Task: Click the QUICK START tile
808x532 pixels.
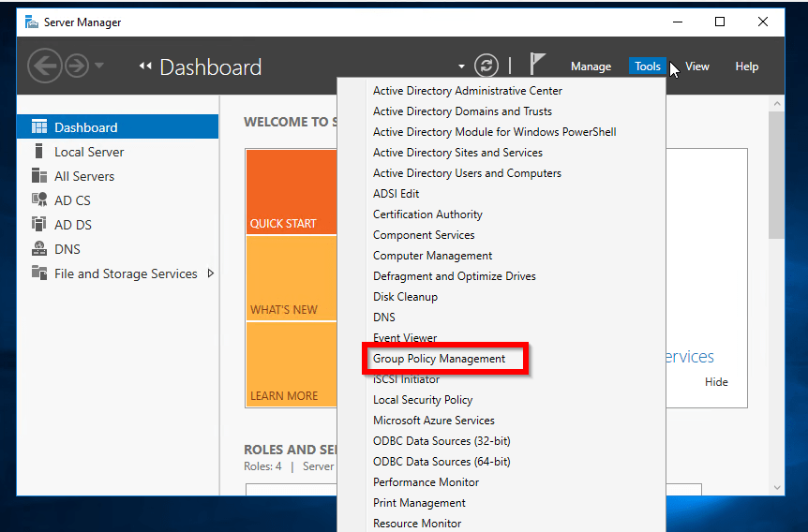Action: [x=292, y=192]
